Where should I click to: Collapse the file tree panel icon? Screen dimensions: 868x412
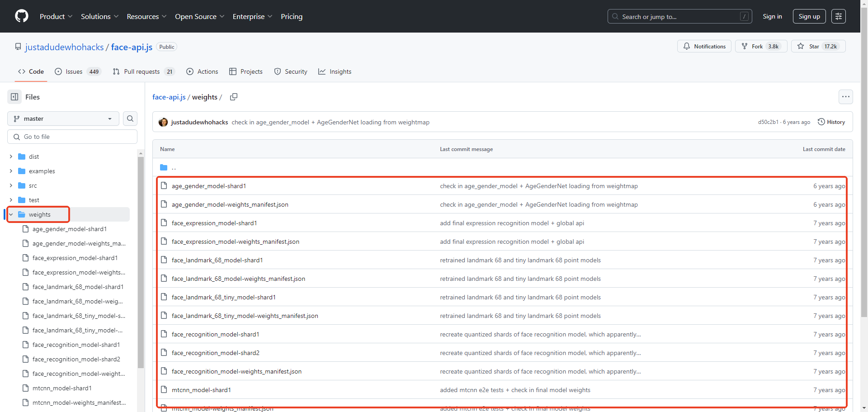pos(14,97)
